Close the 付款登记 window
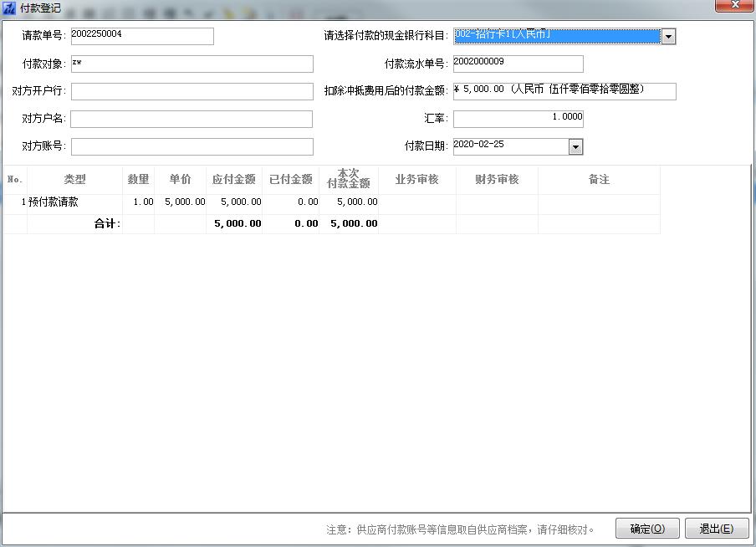The height and width of the screenshot is (547, 756). pos(735,6)
